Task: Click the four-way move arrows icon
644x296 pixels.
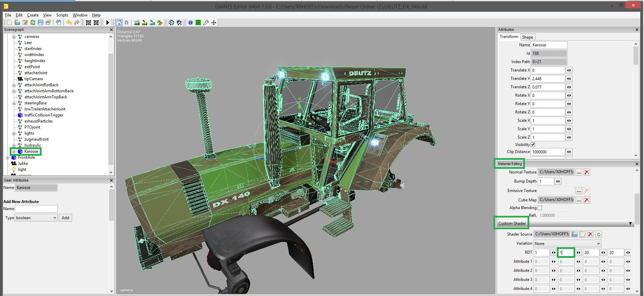Action: point(214,22)
